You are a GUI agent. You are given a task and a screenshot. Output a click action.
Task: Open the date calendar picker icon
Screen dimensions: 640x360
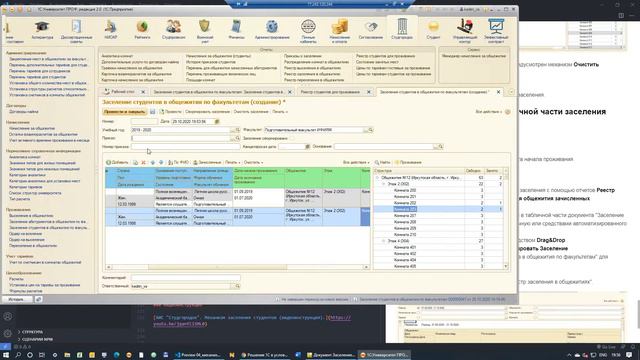[217, 122]
